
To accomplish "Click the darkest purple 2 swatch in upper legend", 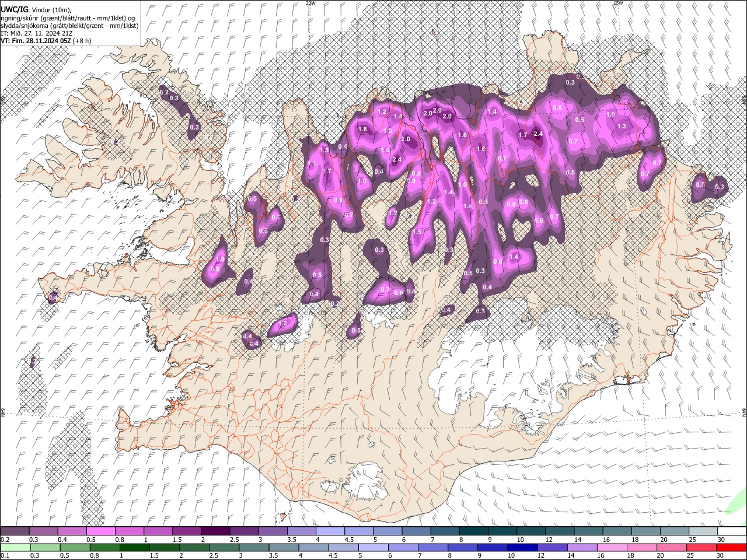I will (x=216, y=531).
